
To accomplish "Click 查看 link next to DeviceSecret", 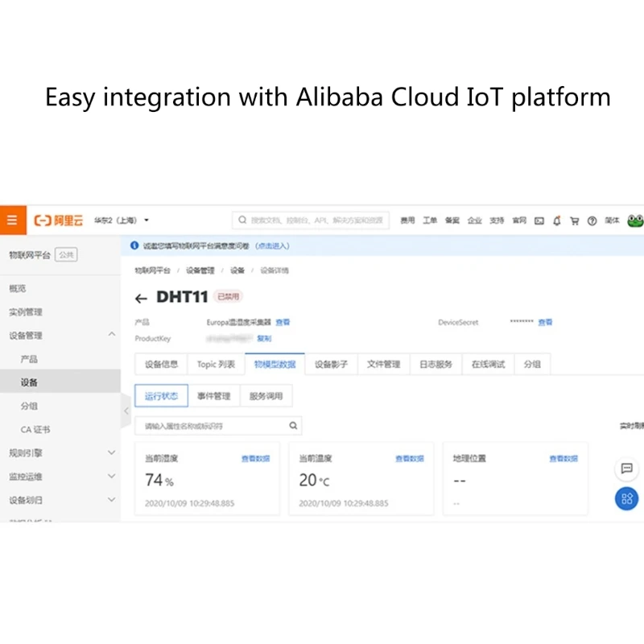I will click(545, 322).
